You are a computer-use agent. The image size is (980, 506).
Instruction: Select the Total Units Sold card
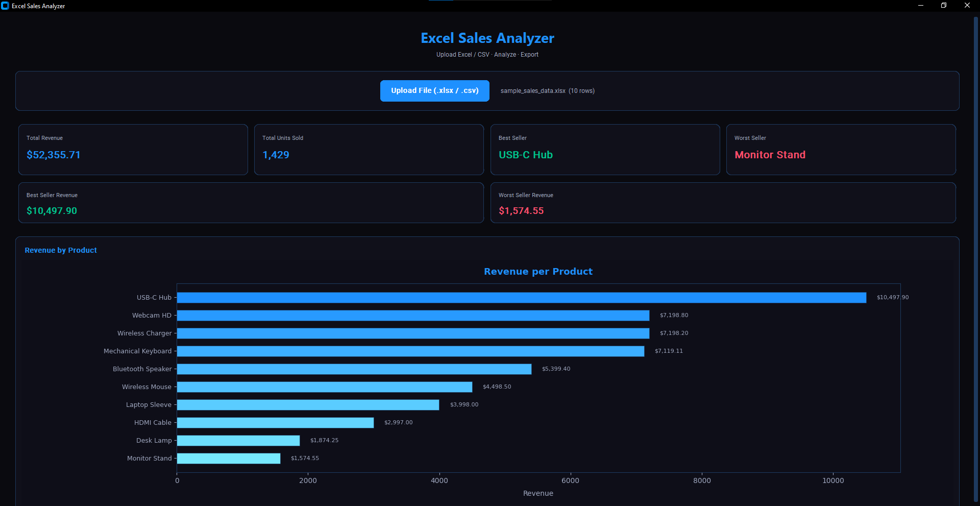tap(369, 150)
